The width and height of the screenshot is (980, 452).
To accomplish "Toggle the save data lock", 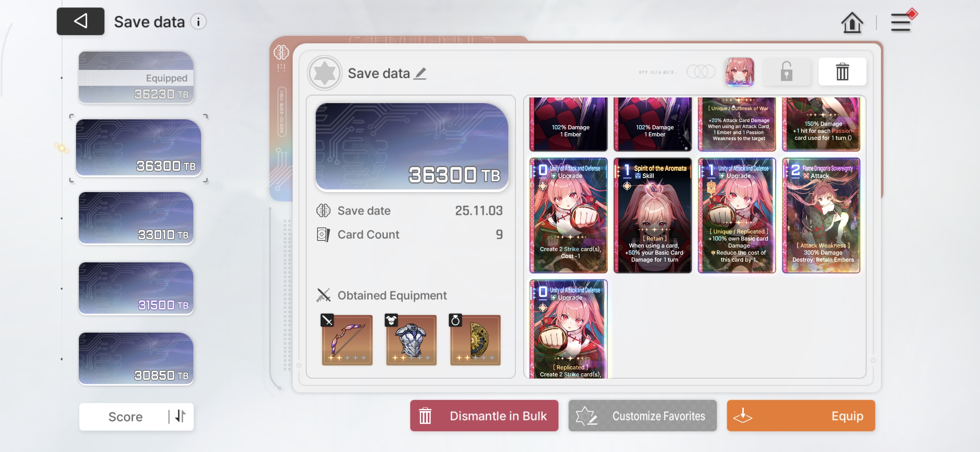I will pyautogui.click(x=786, y=72).
